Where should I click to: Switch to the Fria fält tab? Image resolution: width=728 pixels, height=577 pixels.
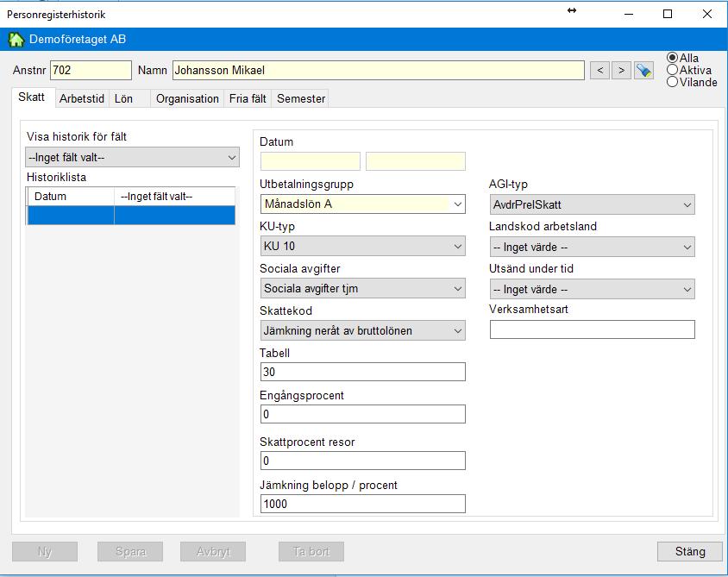(248, 99)
